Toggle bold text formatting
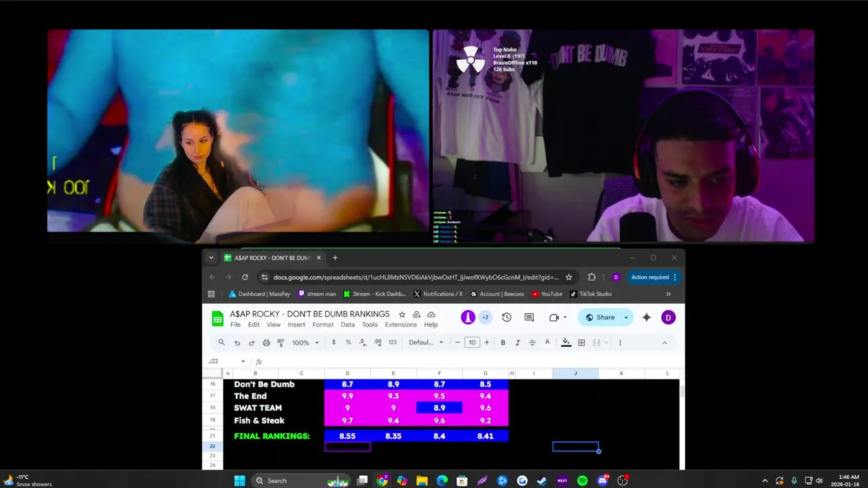The width and height of the screenshot is (868, 488). (502, 343)
